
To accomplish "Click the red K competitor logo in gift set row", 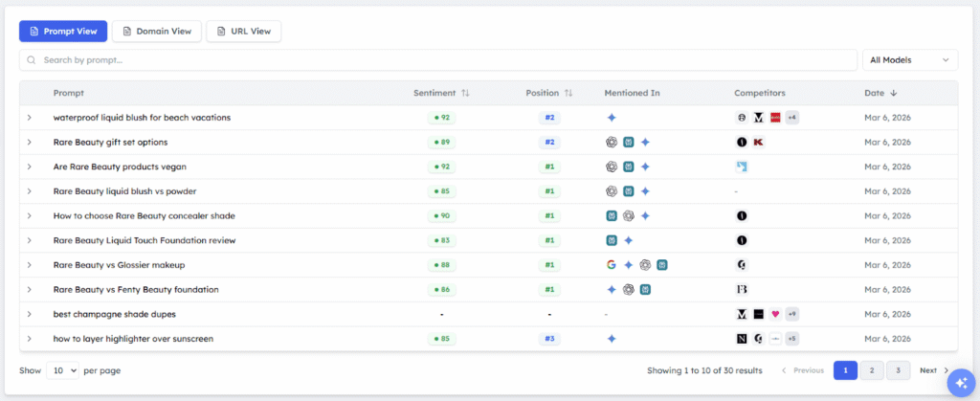I will point(758,143).
